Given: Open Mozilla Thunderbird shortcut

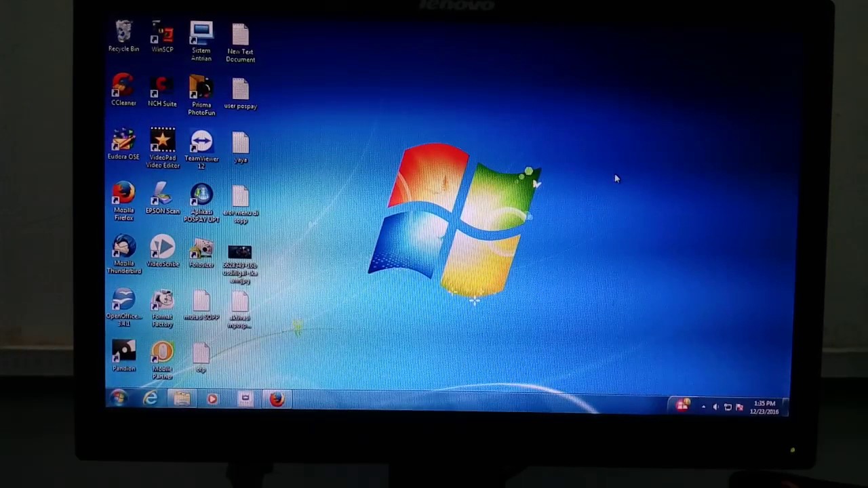Looking at the screenshot, I should pos(123,254).
